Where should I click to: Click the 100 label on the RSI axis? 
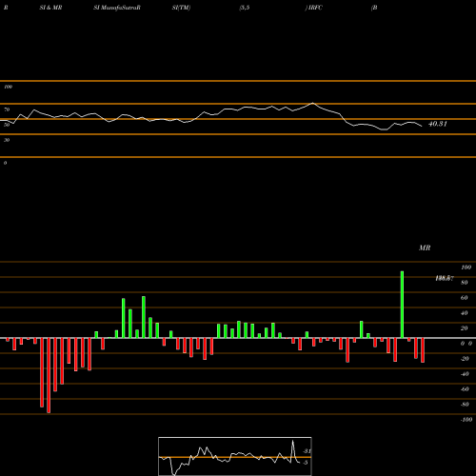8,87
